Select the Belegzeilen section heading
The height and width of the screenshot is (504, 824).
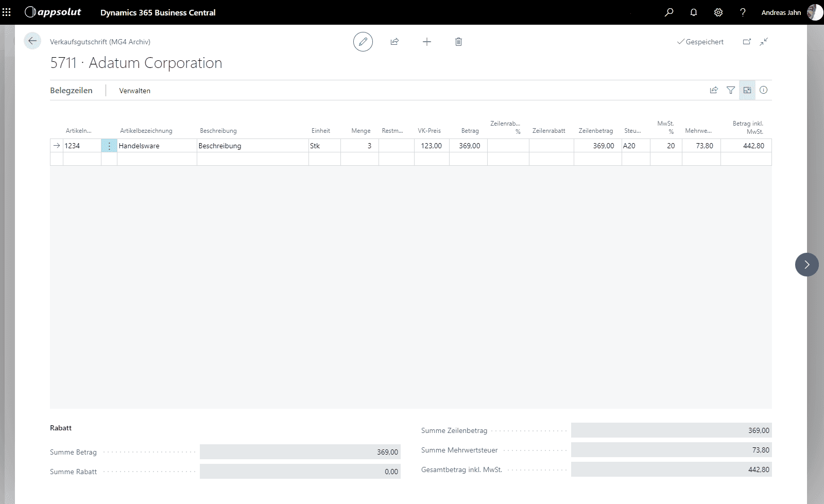(x=71, y=90)
